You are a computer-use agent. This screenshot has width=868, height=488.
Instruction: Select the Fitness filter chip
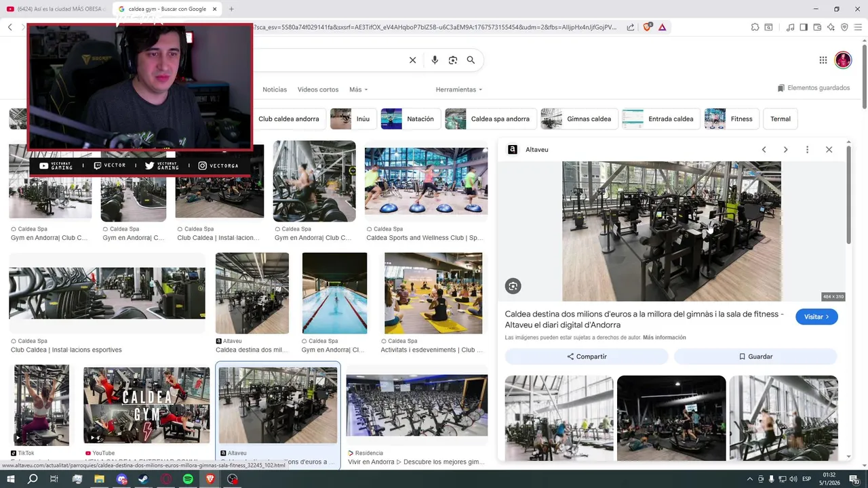732,119
